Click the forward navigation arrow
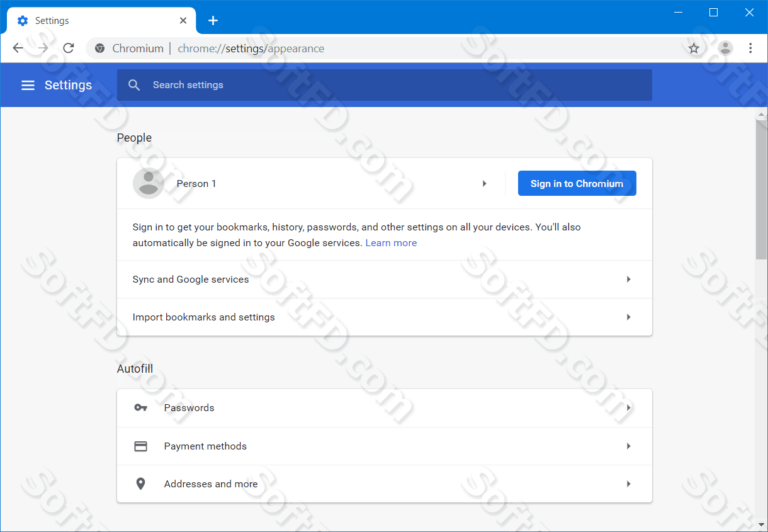The image size is (768, 532). [43, 48]
